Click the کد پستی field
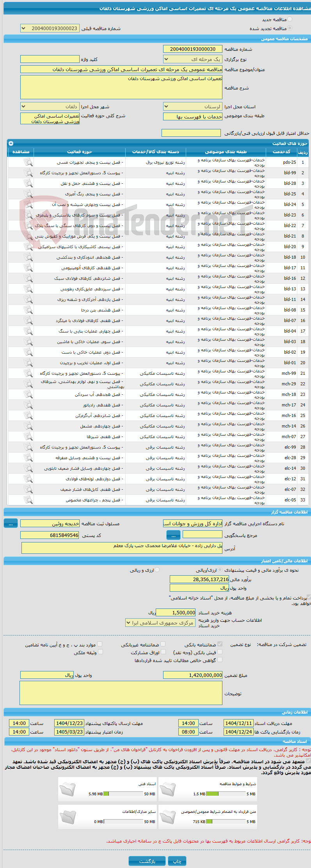This screenshot has width=311, height=868. click(x=50, y=535)
